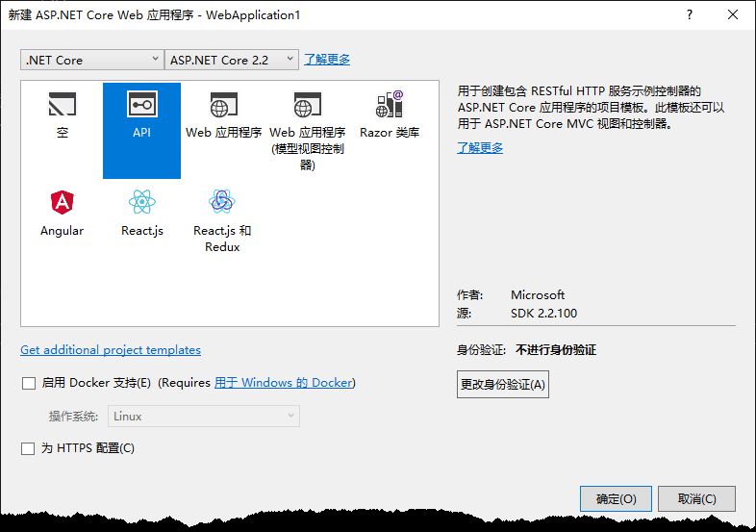Open the ASP.NET Core 2.2 version dropdown
Viewport: 756px width, 532px height.
click(x=232, y=60)
